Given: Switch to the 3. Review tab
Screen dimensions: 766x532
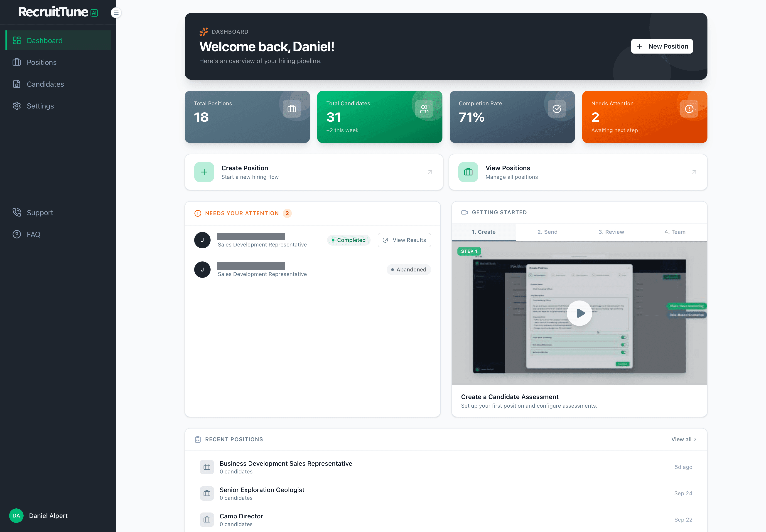Looking at the screenshot, I should (611, 232).
